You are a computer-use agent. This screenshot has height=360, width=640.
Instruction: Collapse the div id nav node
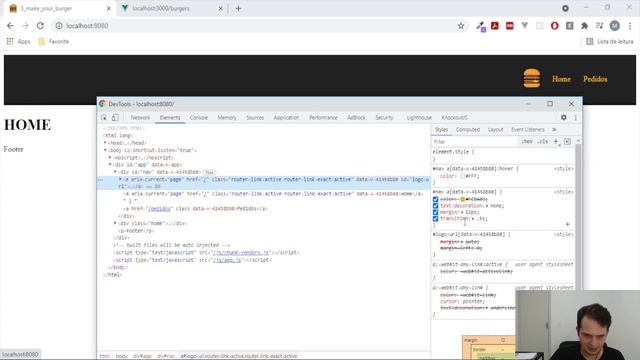pos(115,172)
